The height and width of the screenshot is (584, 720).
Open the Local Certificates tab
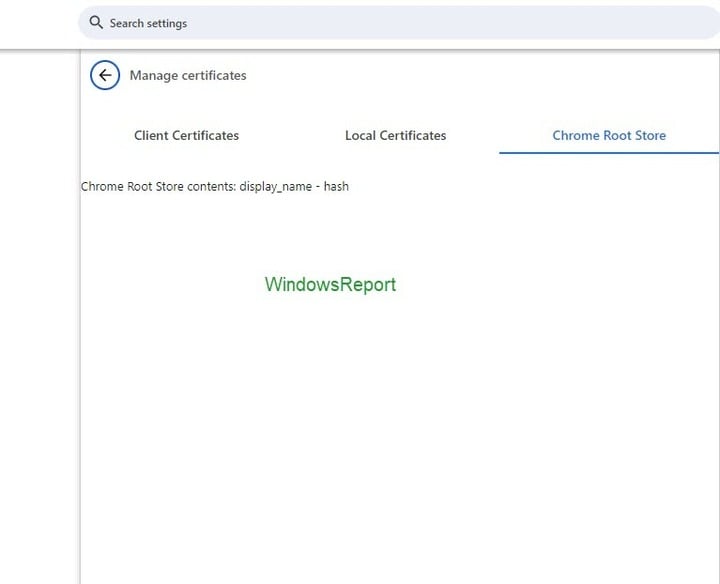(x=395, y=135)
